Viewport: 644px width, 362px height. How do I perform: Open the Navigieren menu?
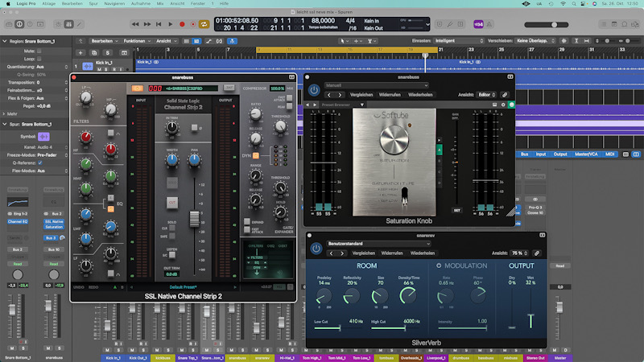[x=114, y=3]
